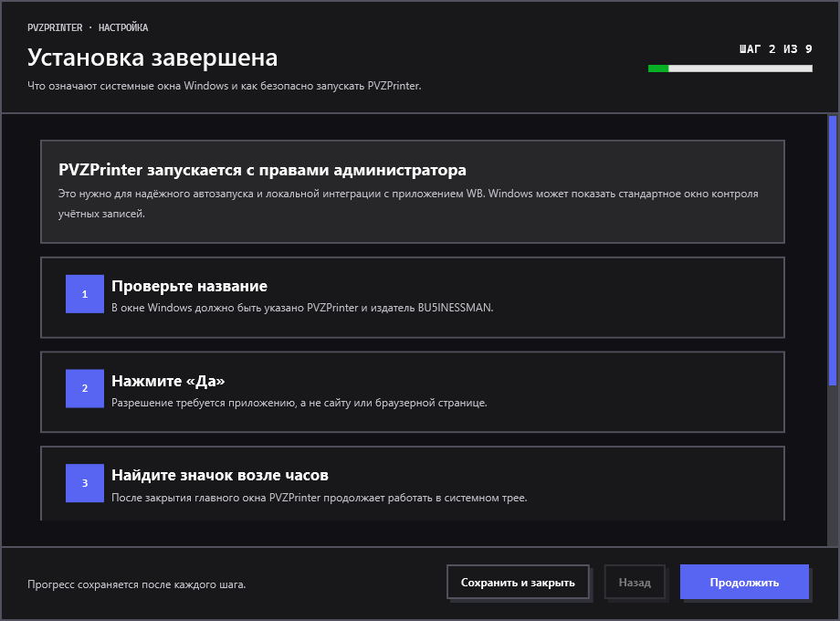The width and height of the screenshot is (840, 621).
Task: Click the step progress bar
Action: (730, 68)
